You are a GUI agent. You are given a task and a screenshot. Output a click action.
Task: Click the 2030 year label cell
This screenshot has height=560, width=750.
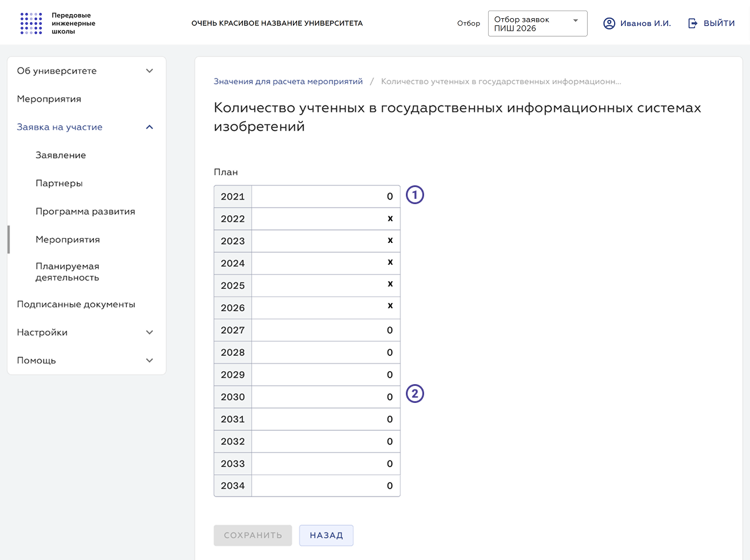coord(233,397)
